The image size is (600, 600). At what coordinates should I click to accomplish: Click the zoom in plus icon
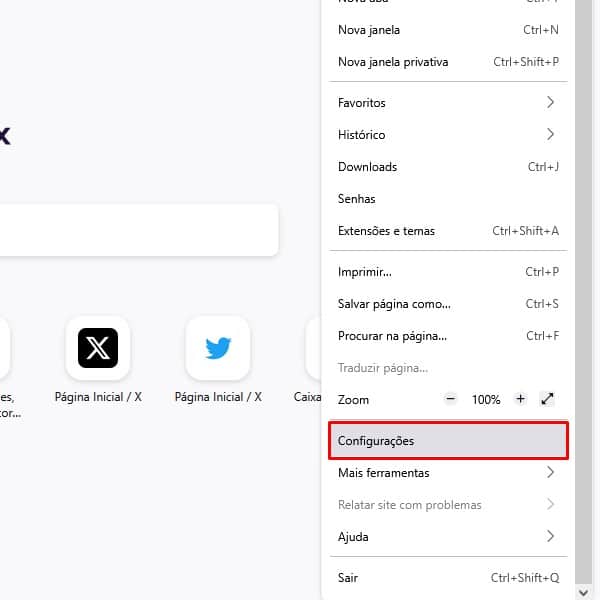(520, 399)
